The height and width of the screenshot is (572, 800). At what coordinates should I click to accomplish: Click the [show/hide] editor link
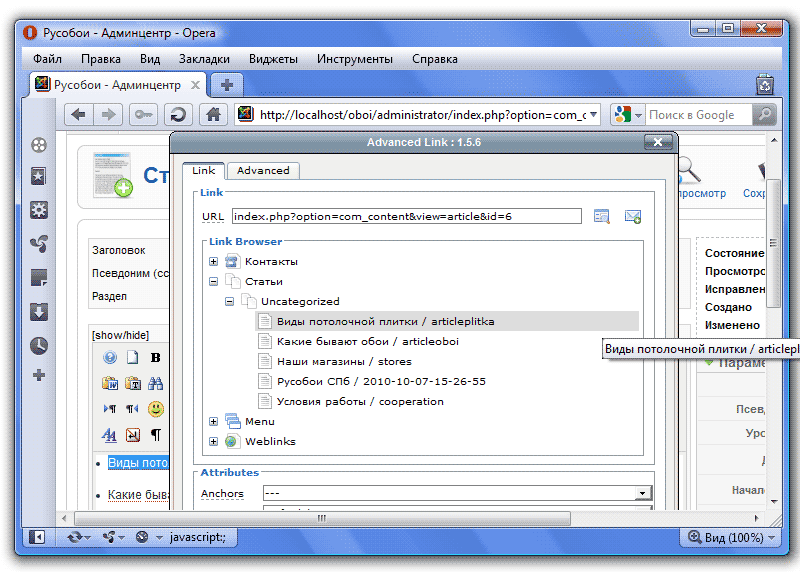click(x=120, y=335)
